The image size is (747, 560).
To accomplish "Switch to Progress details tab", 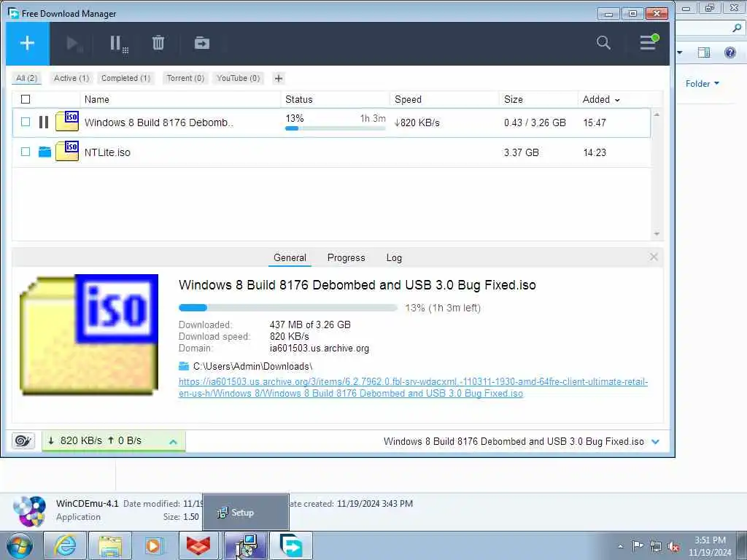I will [347, 257].
